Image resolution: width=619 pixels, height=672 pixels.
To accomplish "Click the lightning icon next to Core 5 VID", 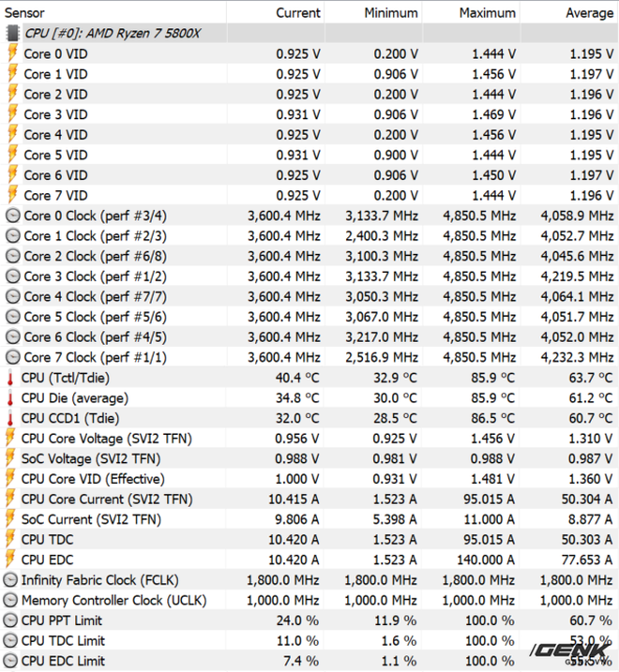I will tap(13, 155).
